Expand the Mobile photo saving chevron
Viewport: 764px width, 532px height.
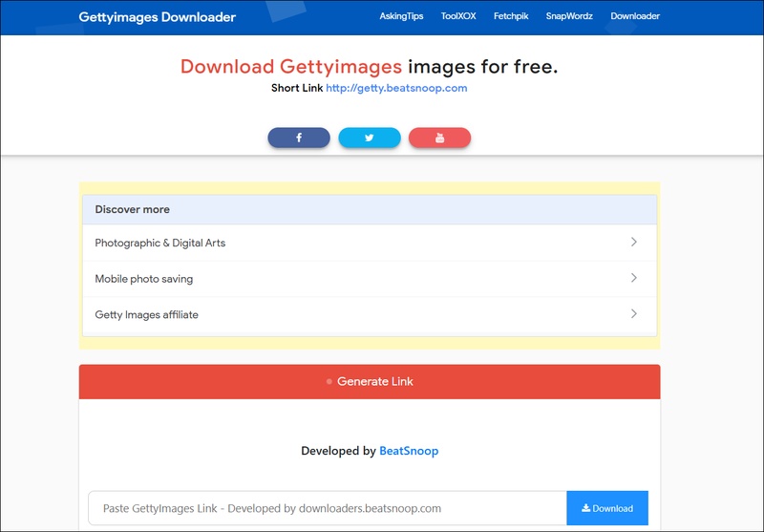[x=633, y=278]
